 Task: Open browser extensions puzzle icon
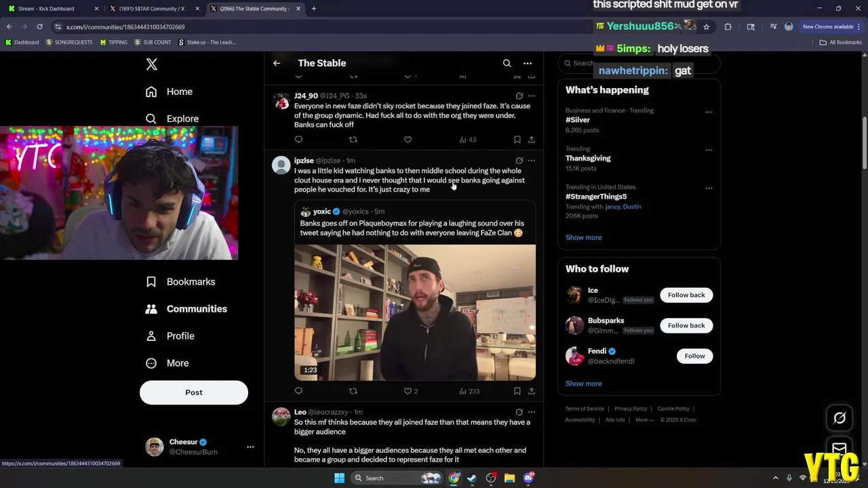(728, 26)
